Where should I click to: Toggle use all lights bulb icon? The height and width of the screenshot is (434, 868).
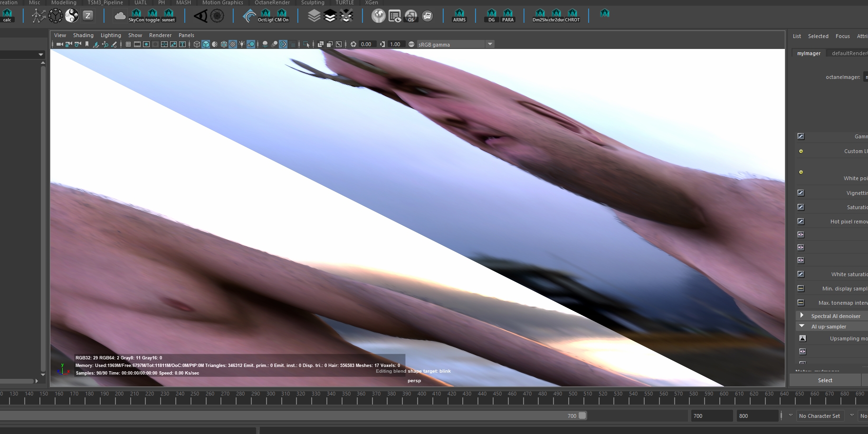click(x=242, y=44)
